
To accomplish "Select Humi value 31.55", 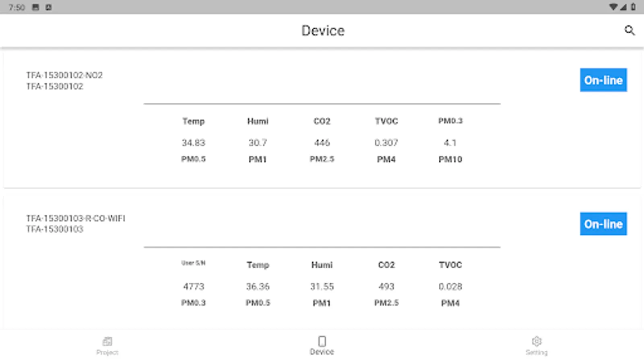I will [x=322, y=286].
